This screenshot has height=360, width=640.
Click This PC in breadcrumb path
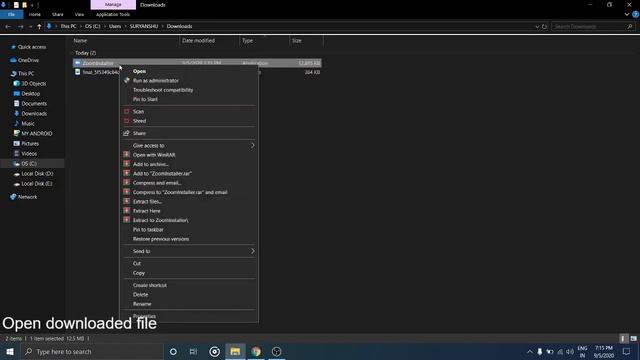pyautogui.click(x=68, y=26)
